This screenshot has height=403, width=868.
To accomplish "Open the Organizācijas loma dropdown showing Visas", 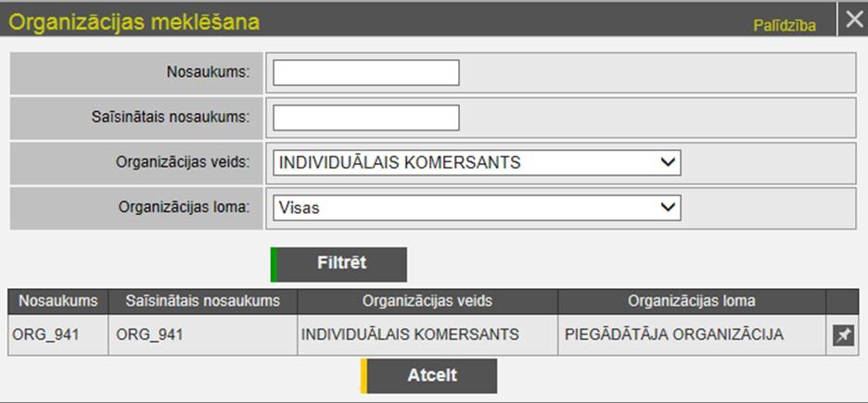I will [x=477, y=208].
